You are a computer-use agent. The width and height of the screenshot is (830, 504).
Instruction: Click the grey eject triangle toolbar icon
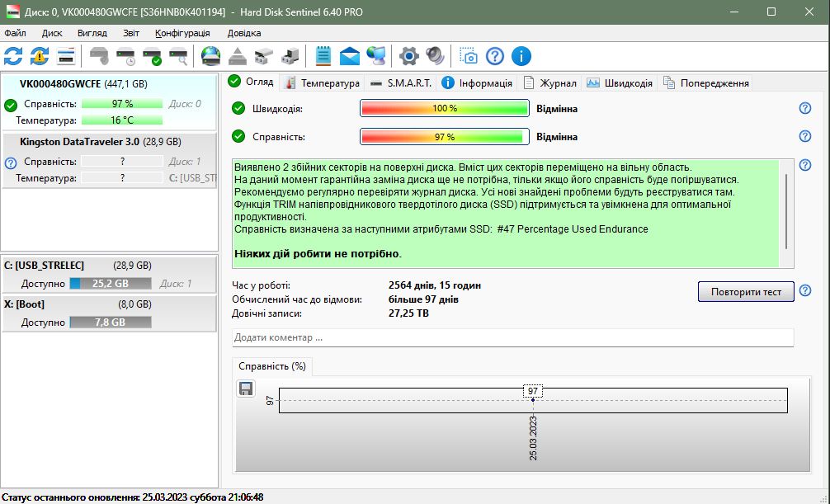tap(237, 56)
